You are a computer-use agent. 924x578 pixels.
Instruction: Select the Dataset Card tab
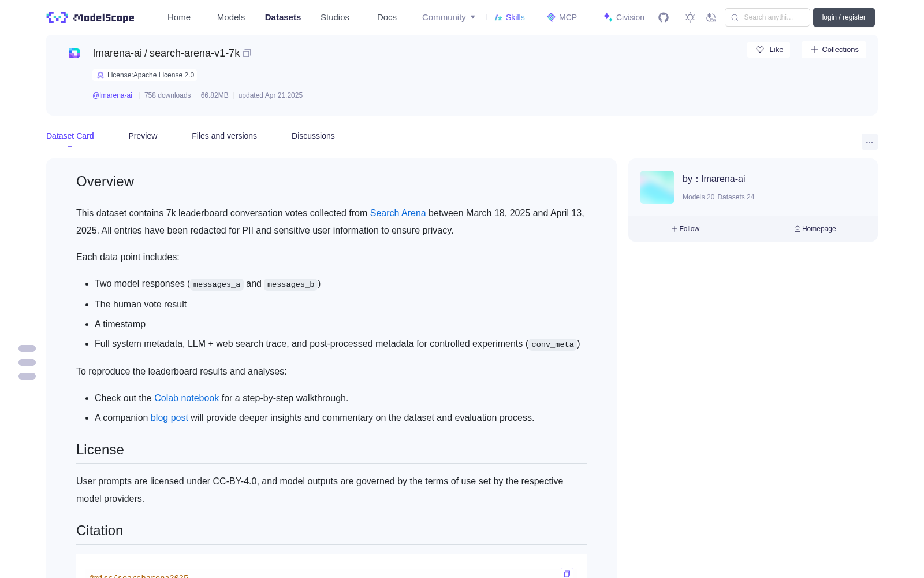coord(70,136)
